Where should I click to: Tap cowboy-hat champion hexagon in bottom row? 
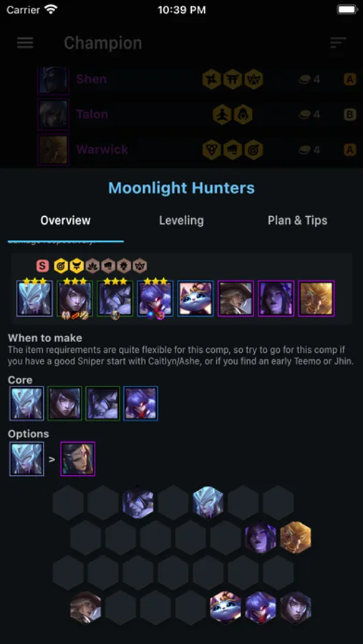[x=85, y=607]
